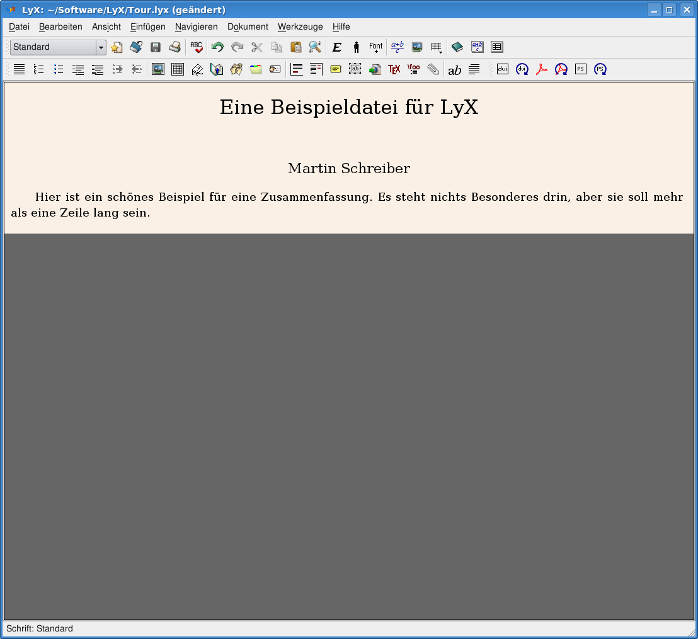Apply the Description layout icon
This screenshot has height=639, width=698.
pos(97,69)
